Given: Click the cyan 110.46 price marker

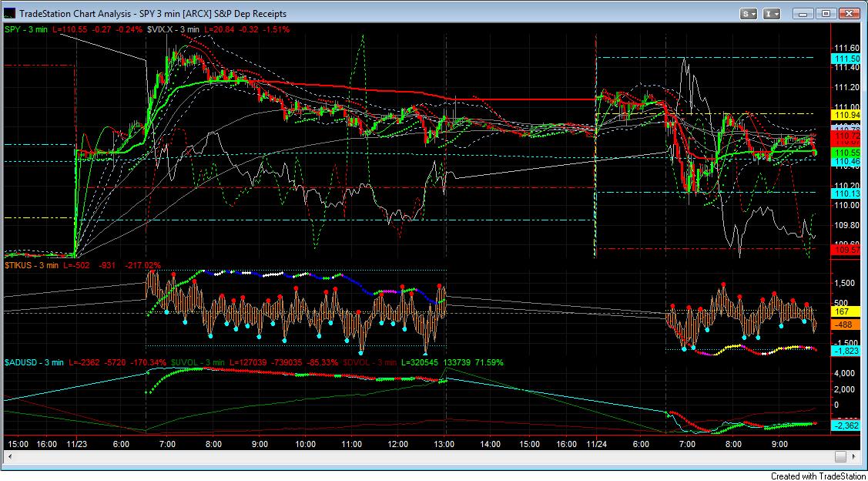Looking at the screenshot, I should click(x=846, y=161).
